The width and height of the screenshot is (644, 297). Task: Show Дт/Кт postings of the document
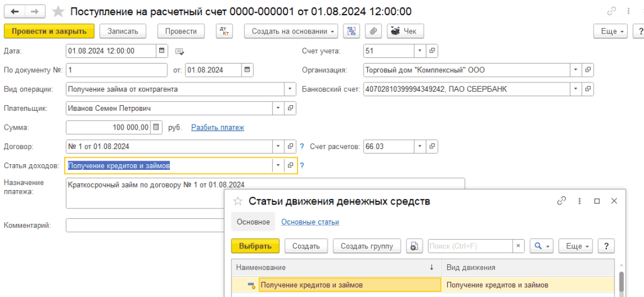(225, 31)
